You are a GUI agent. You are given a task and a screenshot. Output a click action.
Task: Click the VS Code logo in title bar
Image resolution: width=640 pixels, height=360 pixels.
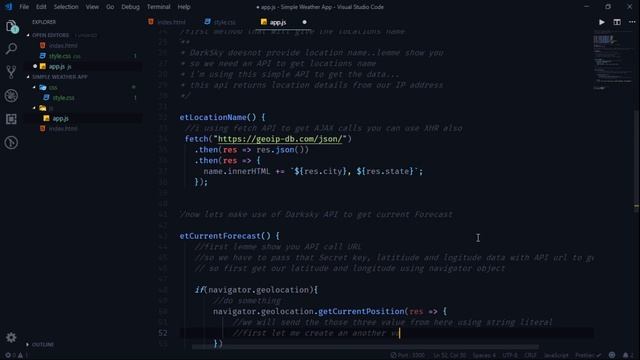point(9,7)
